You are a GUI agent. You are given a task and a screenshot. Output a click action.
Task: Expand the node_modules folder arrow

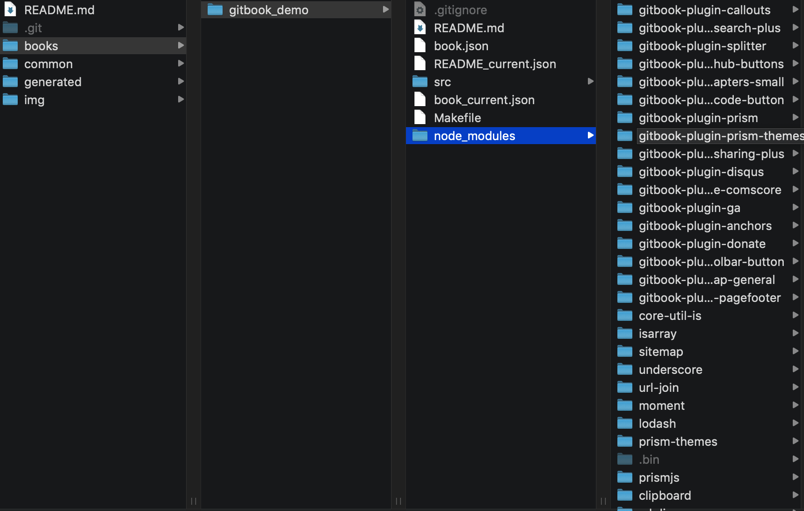[x=591, y=135]
